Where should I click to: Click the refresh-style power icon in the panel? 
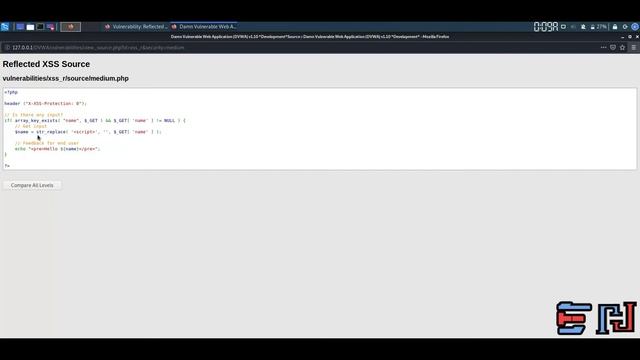625,27
